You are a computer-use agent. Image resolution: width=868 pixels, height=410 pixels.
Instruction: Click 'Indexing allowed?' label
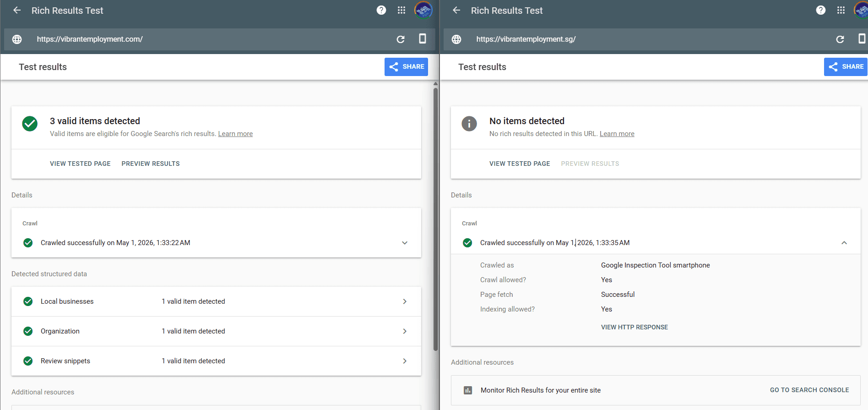507,309
